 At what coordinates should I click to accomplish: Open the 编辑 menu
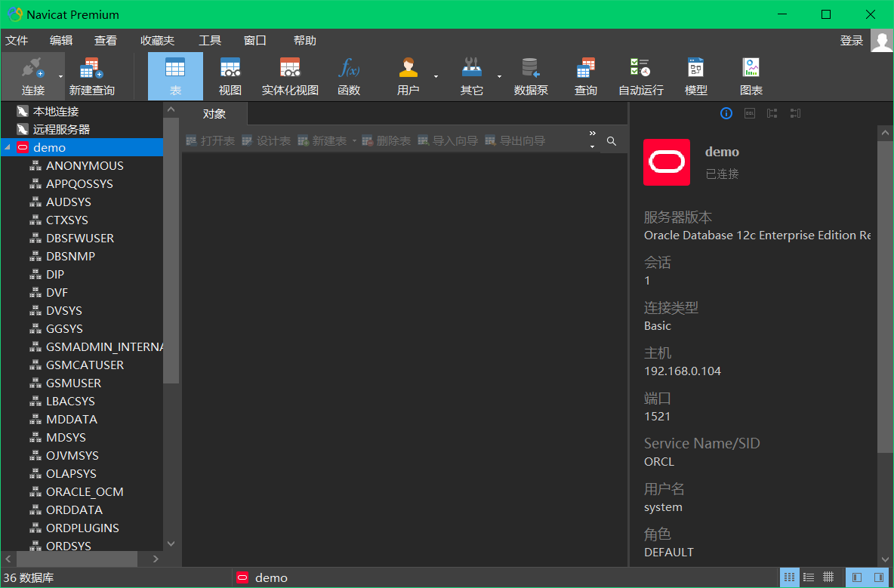pyautogui.click(x=61, y=41)
